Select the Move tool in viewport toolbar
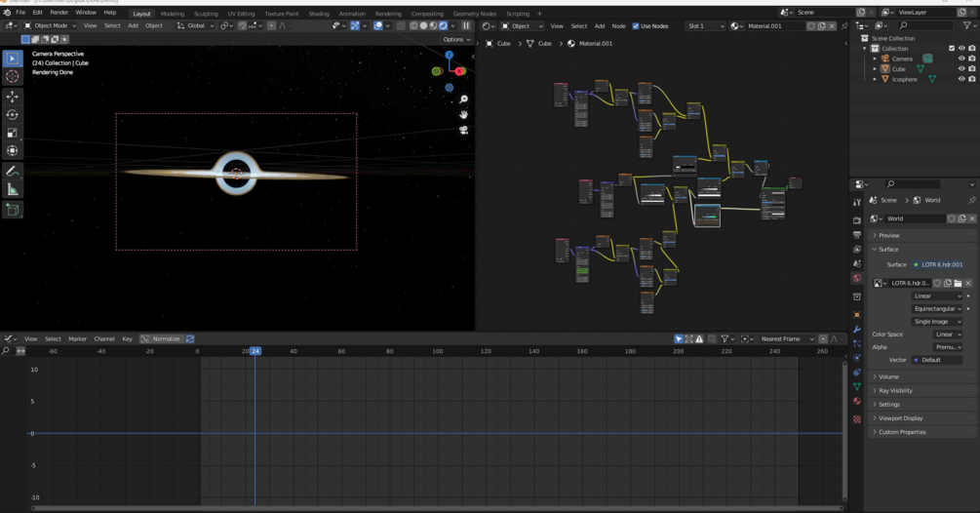The width and height of the screenshot is (980, 513). click(x=13, y=97)
